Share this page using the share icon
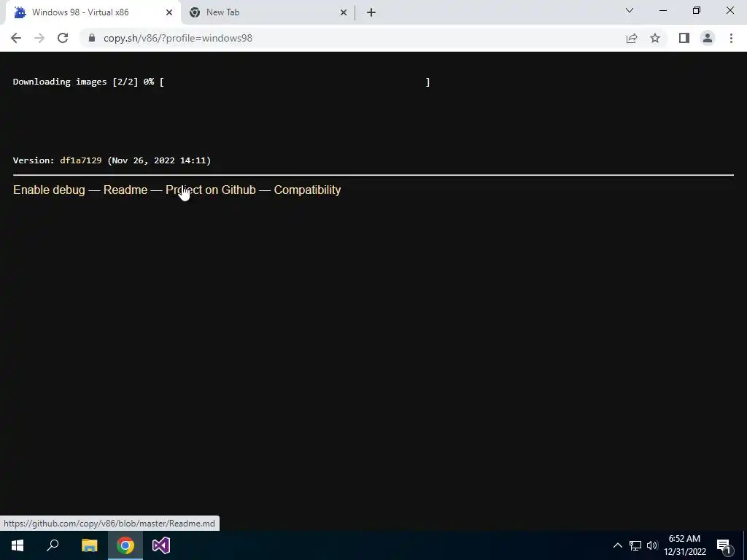The height and width of the screenshot is (560, 747). (x=632, y=38)
